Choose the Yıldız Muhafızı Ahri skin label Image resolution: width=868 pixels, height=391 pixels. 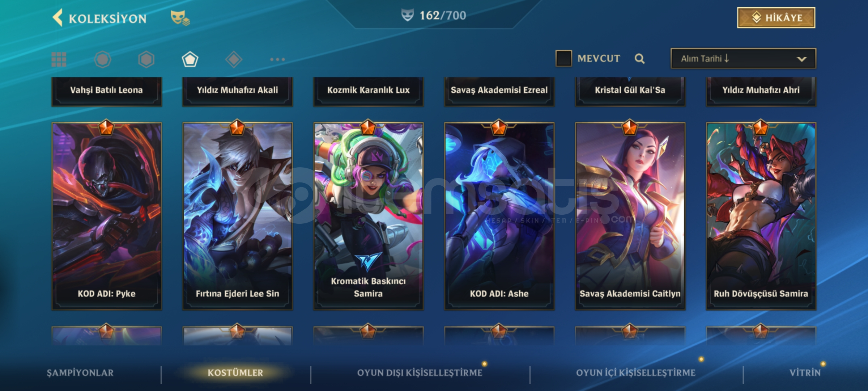761,91
